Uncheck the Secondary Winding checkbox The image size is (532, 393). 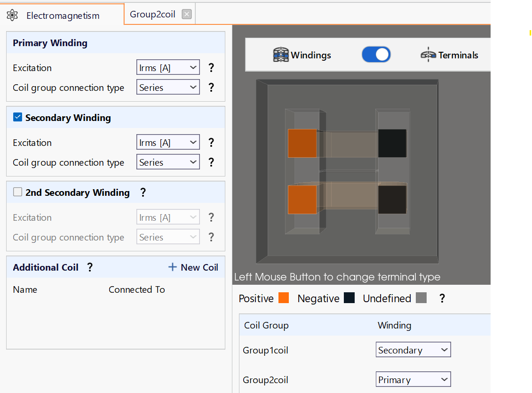18,117
